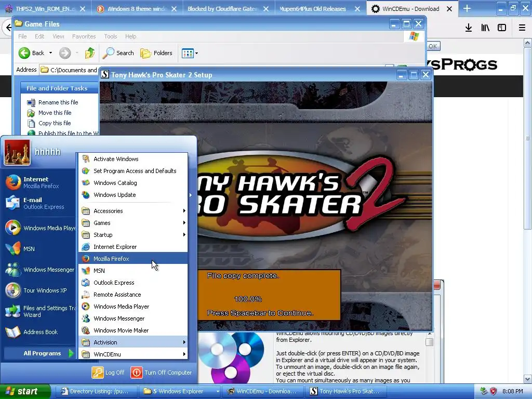Open Internet Explorer in programs list

132,247
